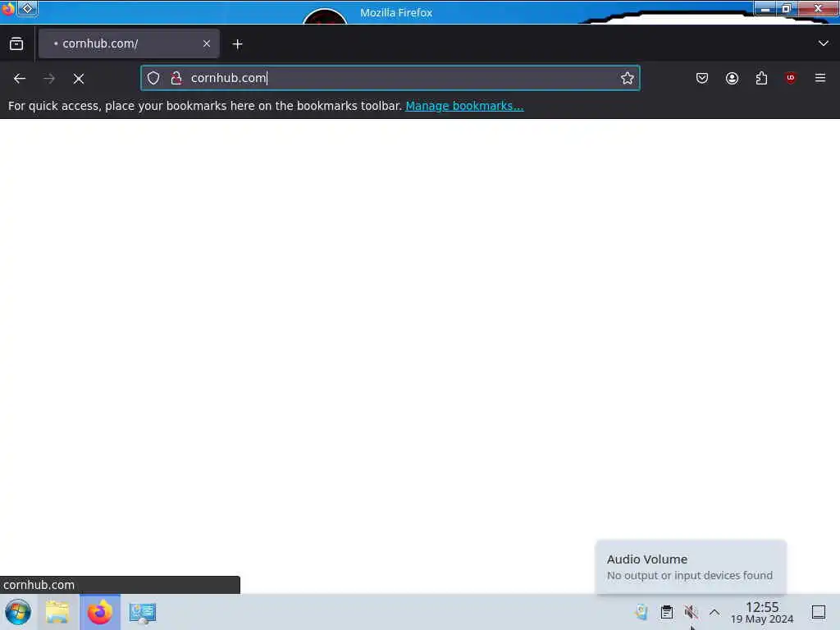Open the Extensions panel
Viewport: 840px width, 630px height.
pos(761,78)
